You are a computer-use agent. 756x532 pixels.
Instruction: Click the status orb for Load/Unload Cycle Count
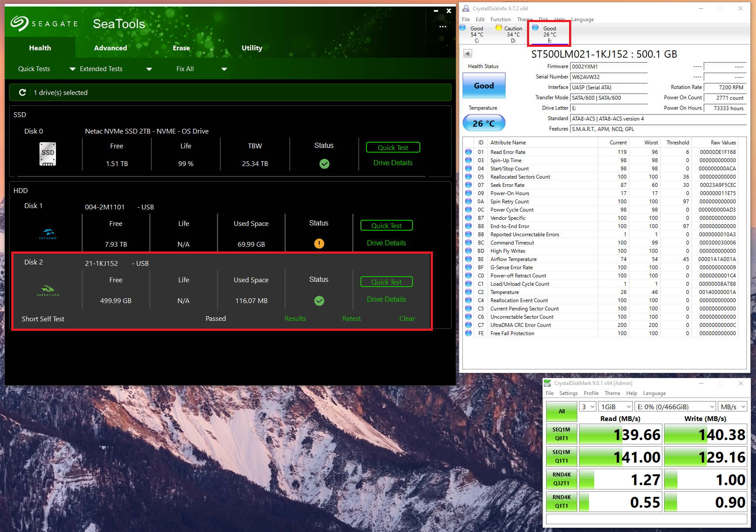pos(468,284)
